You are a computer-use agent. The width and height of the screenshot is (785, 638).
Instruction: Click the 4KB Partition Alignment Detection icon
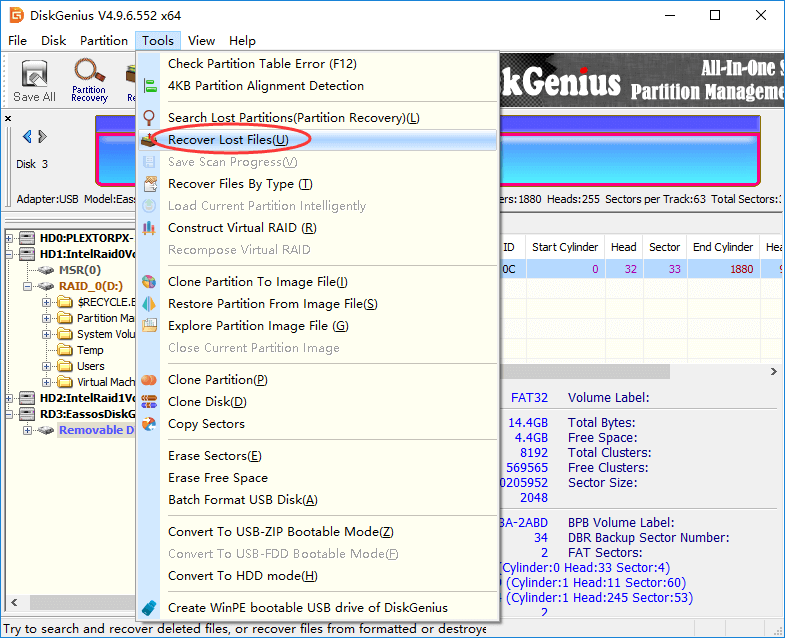click(x=150, y=86)
